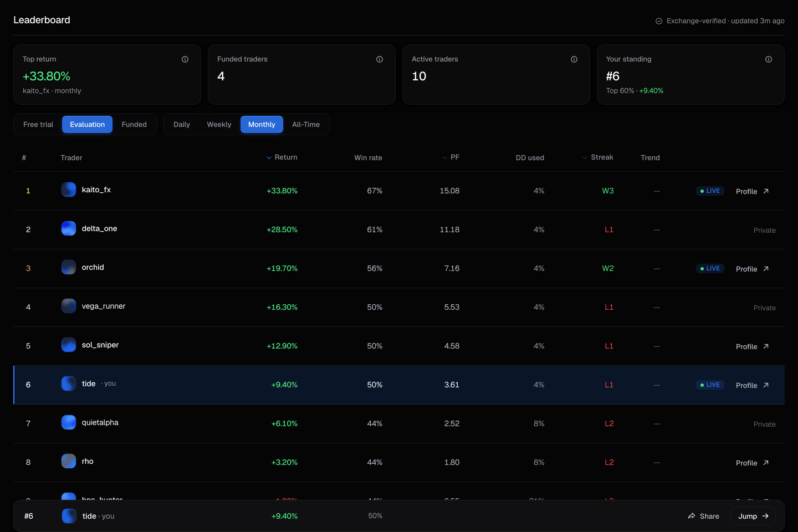This screenshot has height=532, width=798.
Task: Click the +16.30% return value
Action: (x=282, y=307)
